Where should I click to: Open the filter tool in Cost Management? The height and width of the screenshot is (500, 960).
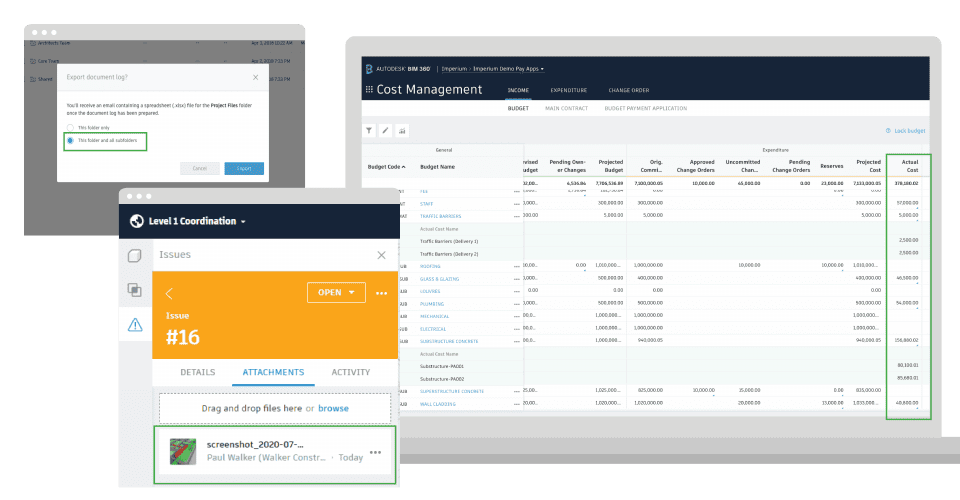pos(369,130)
